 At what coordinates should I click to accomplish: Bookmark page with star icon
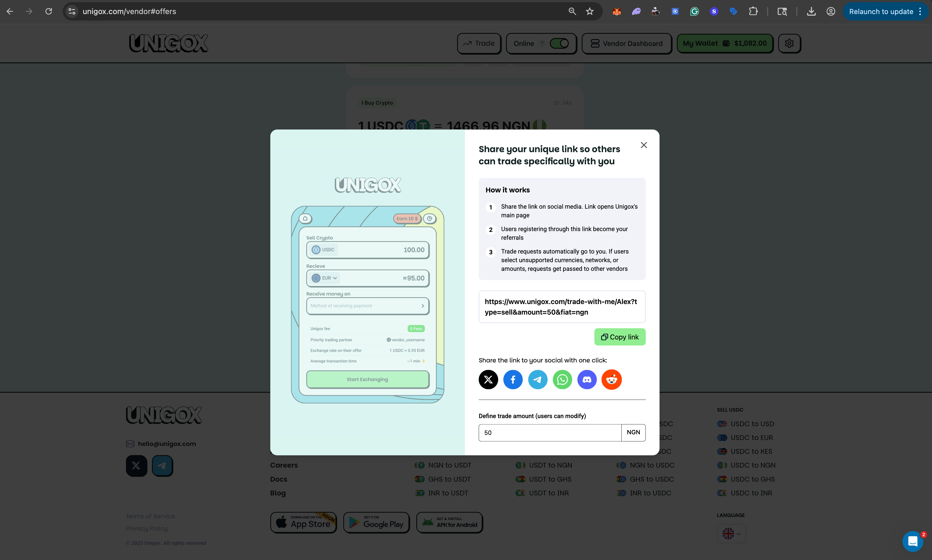pyautogui.click(x=590, y=11)
